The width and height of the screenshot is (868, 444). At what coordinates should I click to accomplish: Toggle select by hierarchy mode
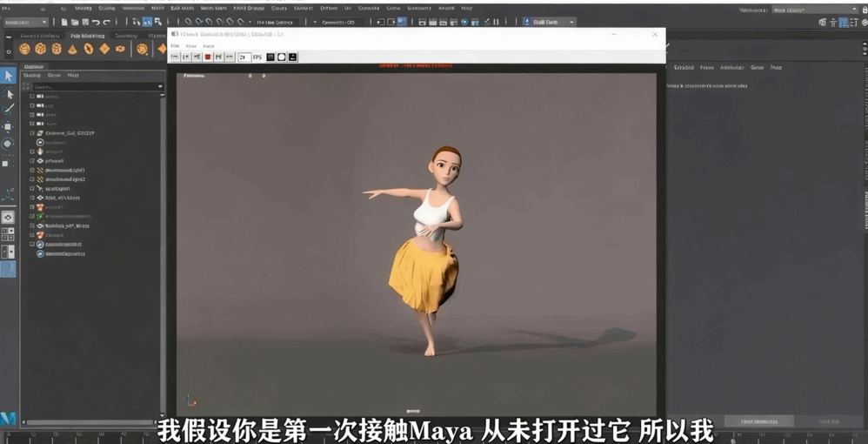click(137, 22)
